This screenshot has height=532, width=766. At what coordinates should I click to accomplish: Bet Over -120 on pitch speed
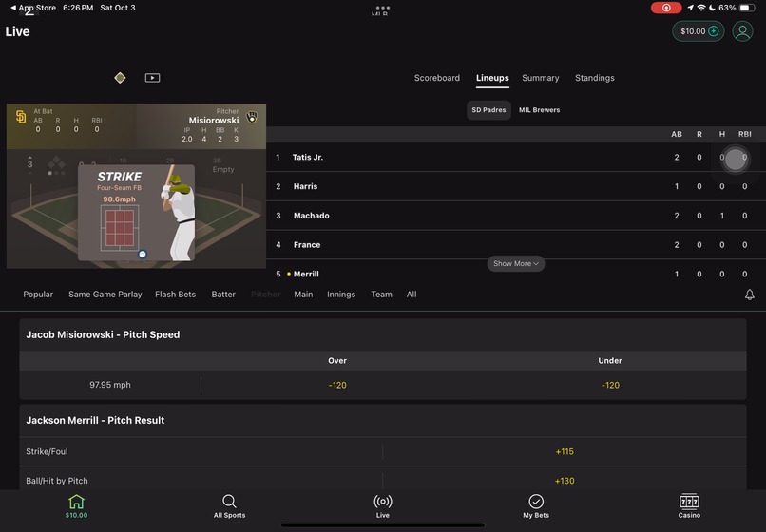coord(337,385)
